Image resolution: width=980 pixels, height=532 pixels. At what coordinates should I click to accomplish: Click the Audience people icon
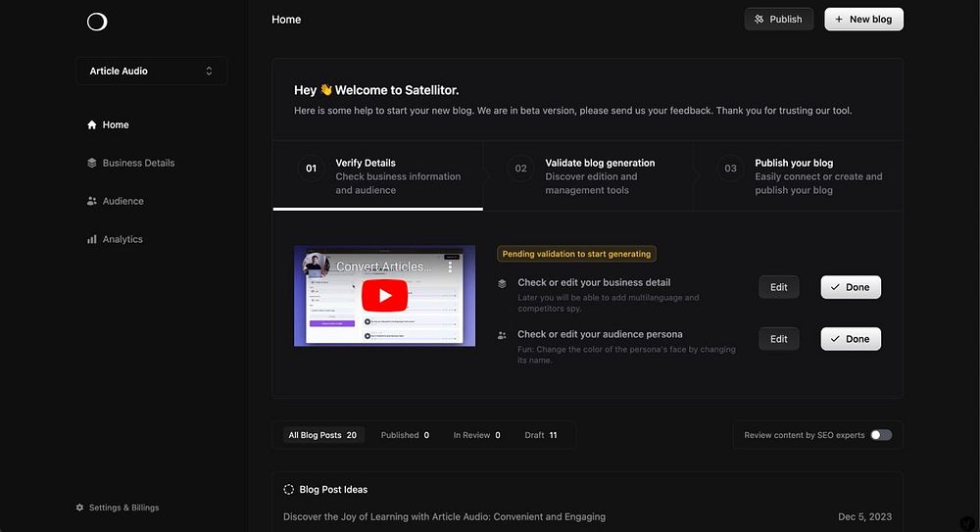tap(92, 201)
